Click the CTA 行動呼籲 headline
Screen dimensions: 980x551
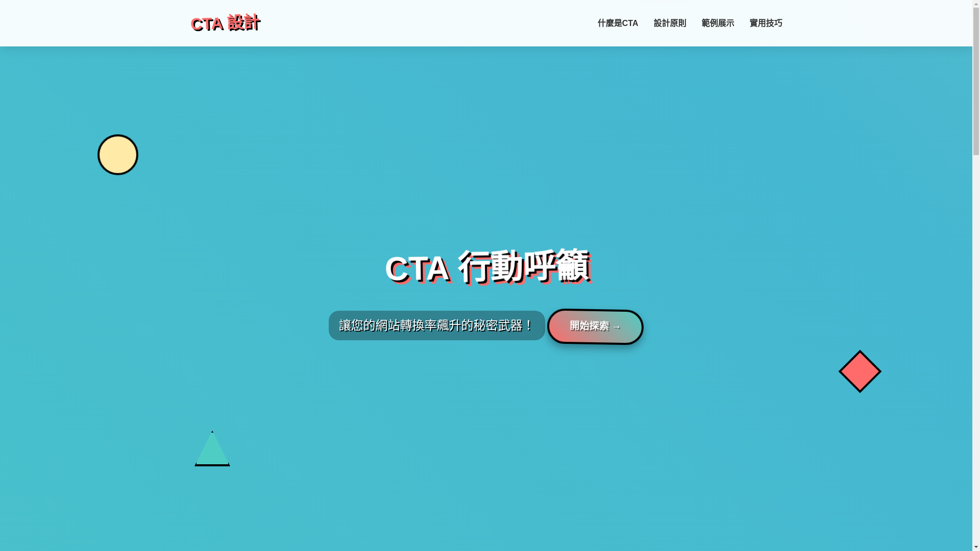(x=487, y=267)
